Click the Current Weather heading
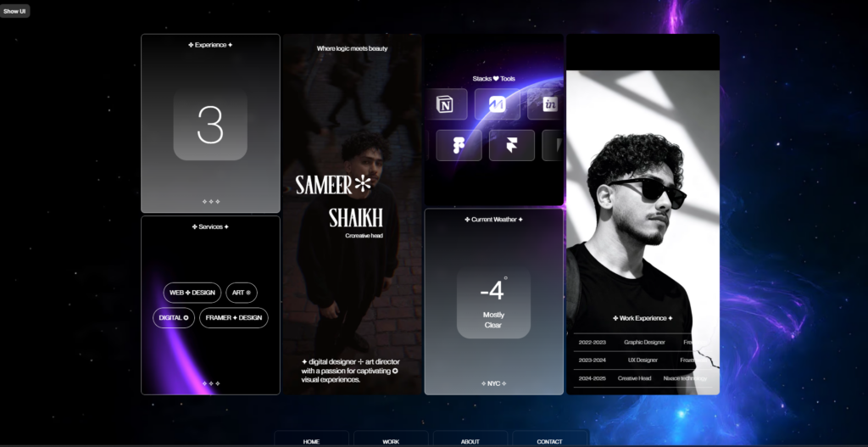 pos(494,220)
